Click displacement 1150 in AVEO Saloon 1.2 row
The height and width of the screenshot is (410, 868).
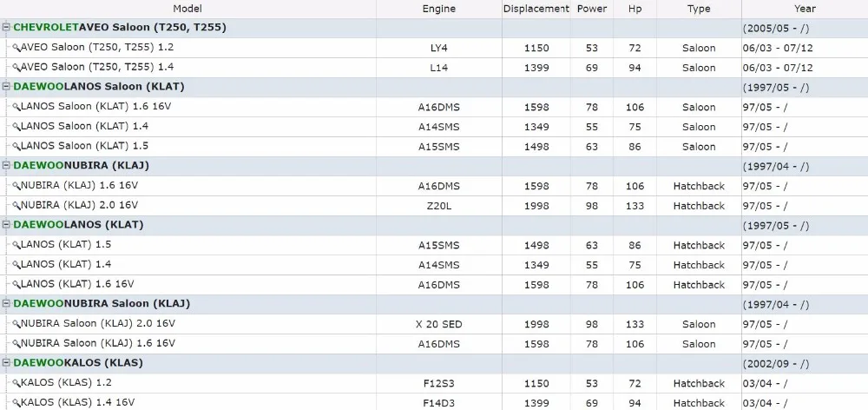536,48
